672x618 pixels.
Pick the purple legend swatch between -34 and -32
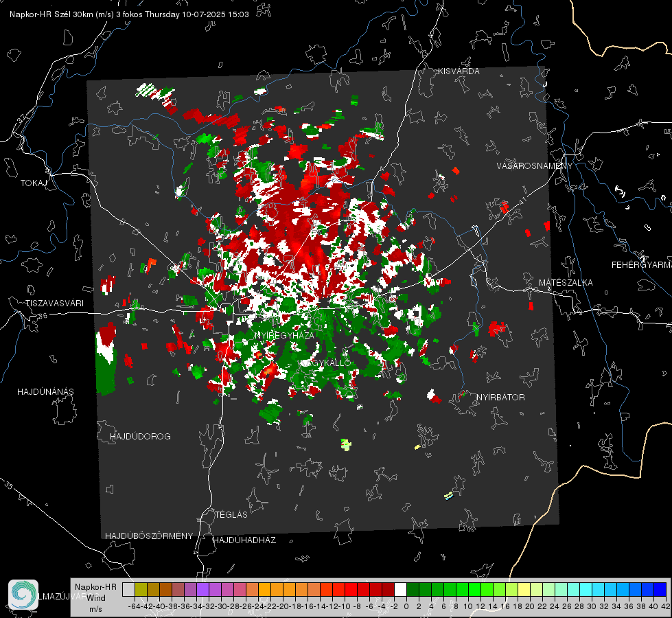pos(202,589)
